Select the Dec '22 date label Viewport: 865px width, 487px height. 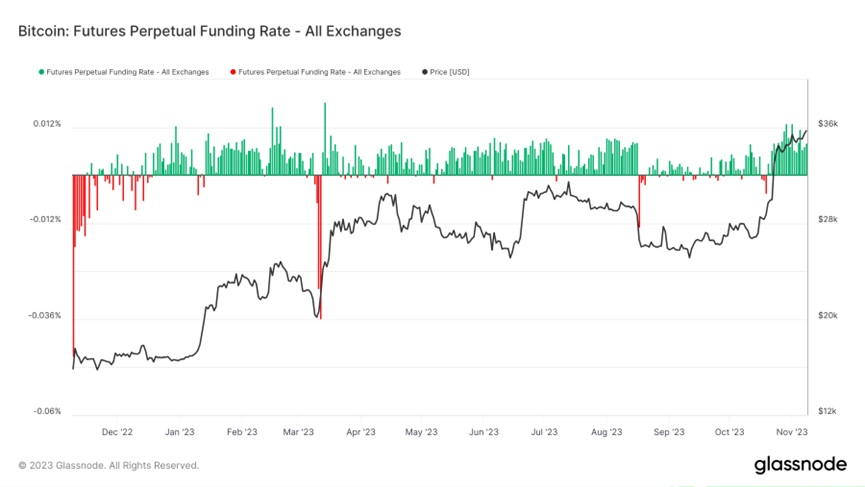(118, 432)
